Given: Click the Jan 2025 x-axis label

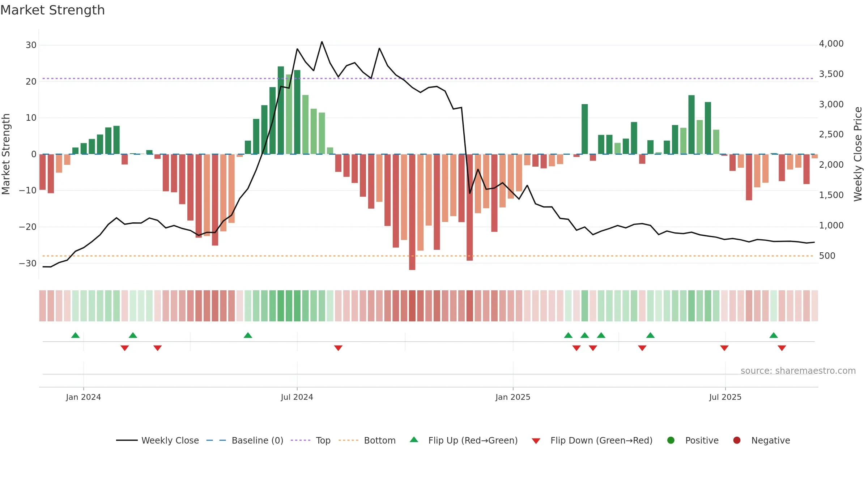Looking at the screenshot, I should click(x=513, y=397).
